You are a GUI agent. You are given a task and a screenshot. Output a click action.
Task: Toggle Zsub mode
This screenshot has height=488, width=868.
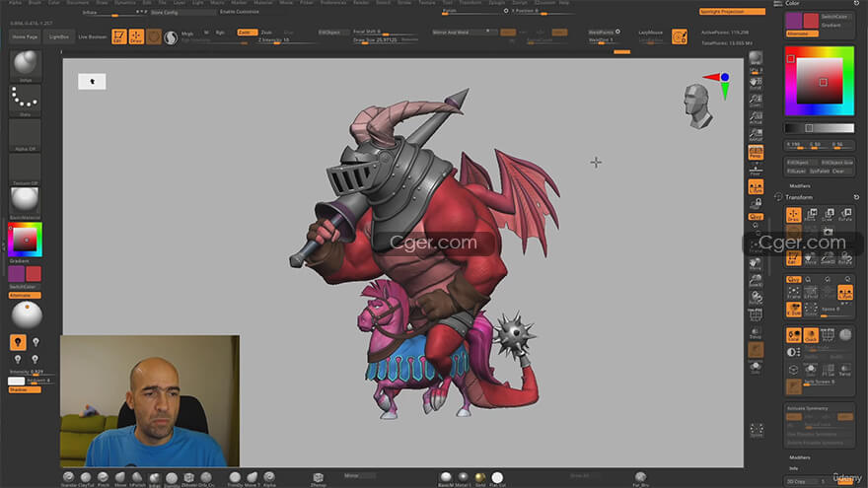[266, 33]
